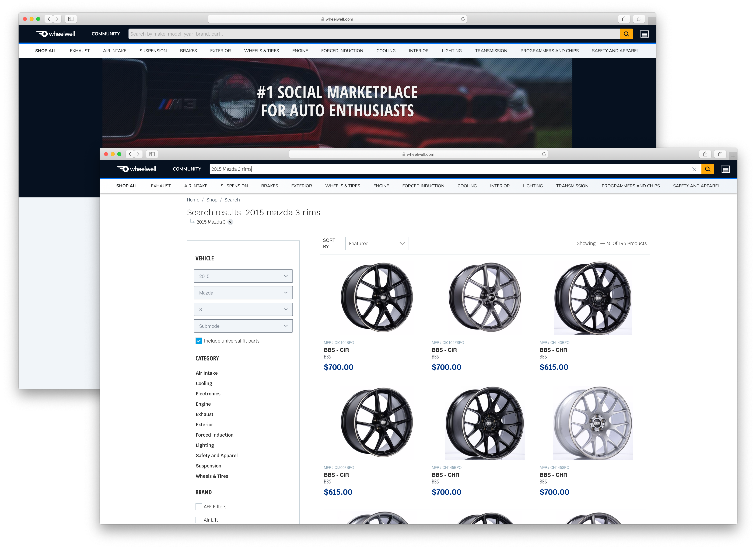Check the Air Lift brand checkbox
The width and height of the screenshot is (756, 549).
click(199, 520)
